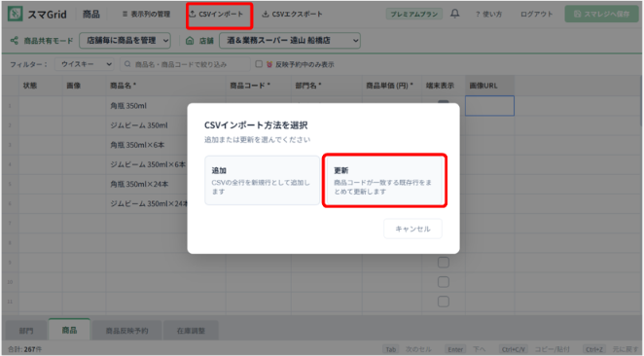Click the 状態 column header
The image size is (644, 356).
pos(41,86)
